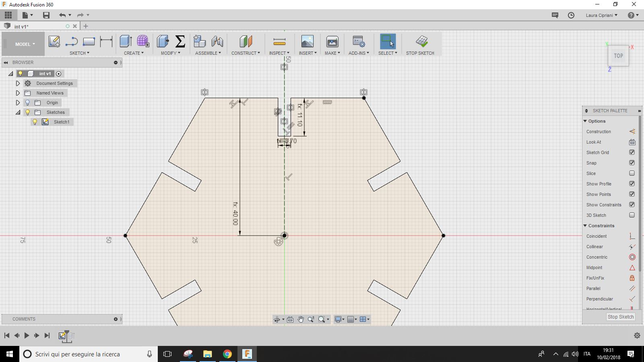Click the Measure icon in Inspect
The height and width of the screenshot is (362, 644).
(x=279, y=41)
